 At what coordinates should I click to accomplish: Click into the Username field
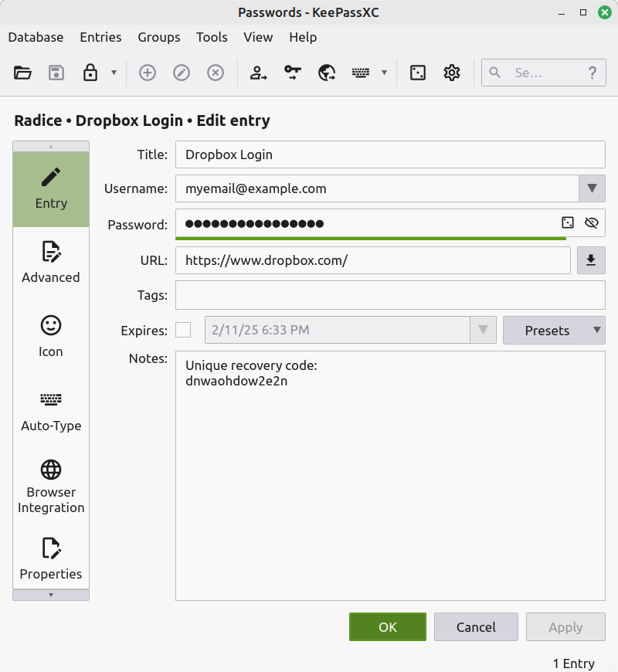coord(377,188)
